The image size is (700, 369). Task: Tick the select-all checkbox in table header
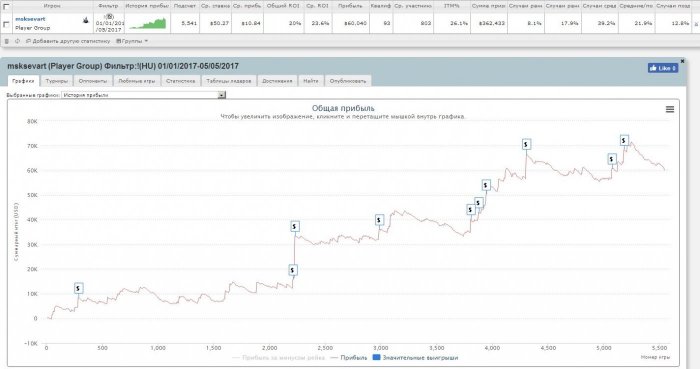pyautogui.click(x=6, y=6)
